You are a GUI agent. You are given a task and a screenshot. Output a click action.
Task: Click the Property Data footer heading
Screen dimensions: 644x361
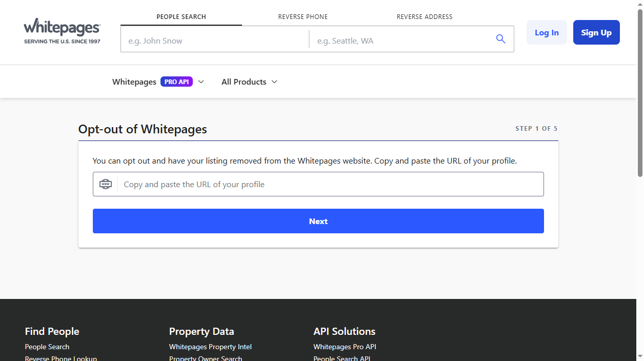point(202,331)
